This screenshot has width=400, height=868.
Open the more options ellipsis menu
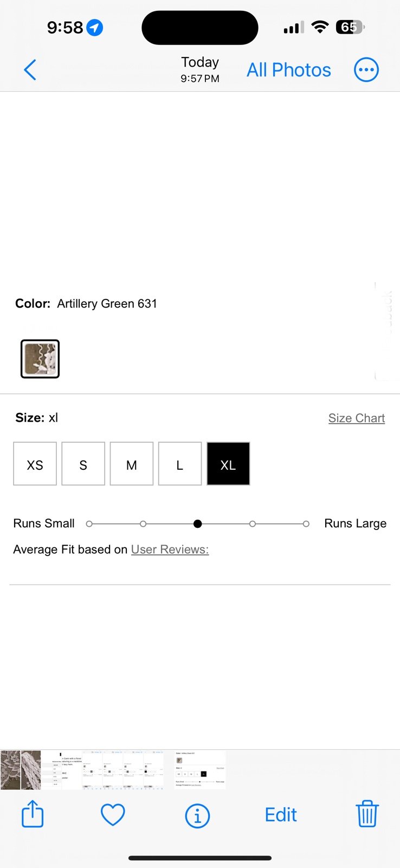(366, 70)
